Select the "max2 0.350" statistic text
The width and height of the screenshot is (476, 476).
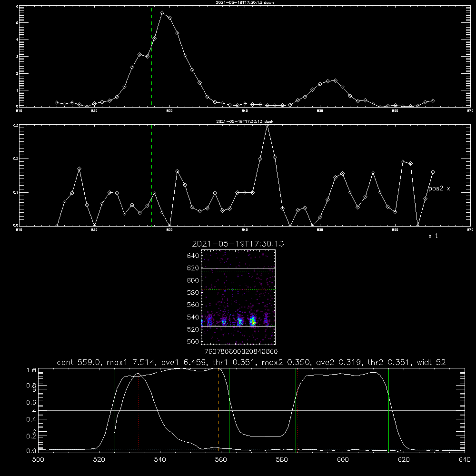pyautogui.click(x=286, y=362)
